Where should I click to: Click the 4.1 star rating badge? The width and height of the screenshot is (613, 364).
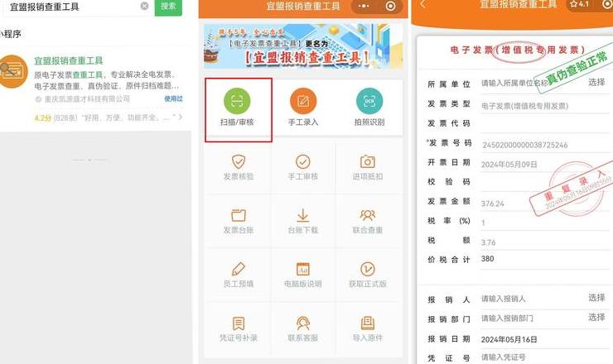(579, 4)
